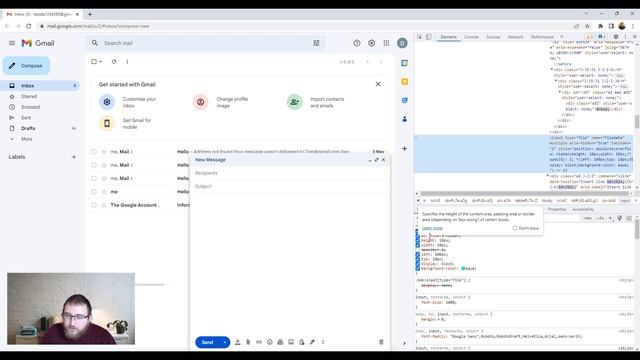Screen dimensions: 640x360
Task: Click the Subject field
Action: click(290, 186)
